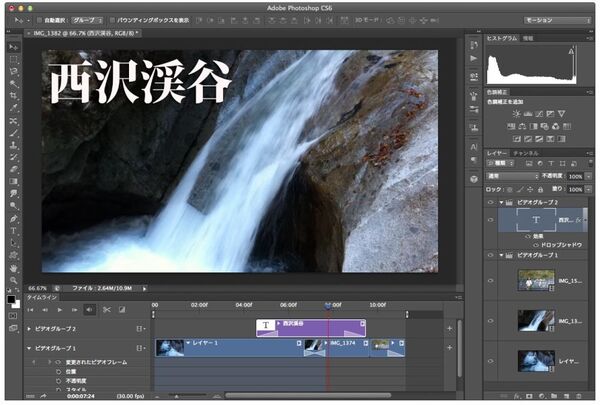Hide the IMG_15 video layer
Screen dimensions: 600x405
coord(491,281)
